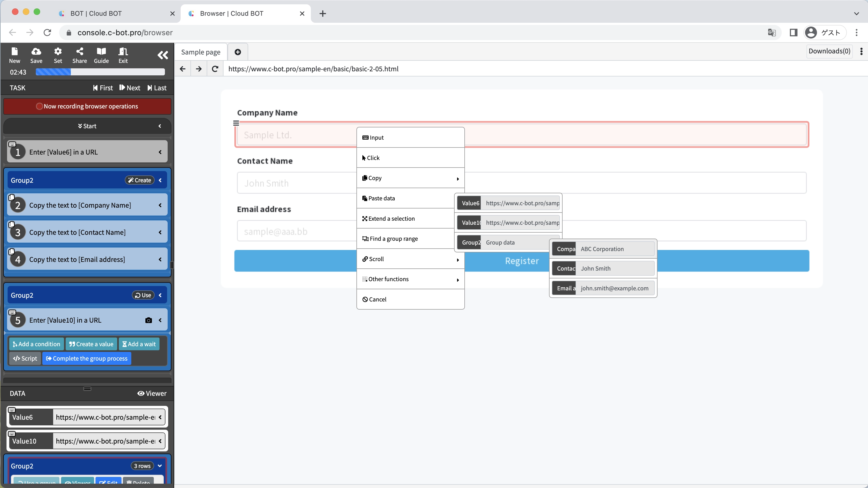Screen dimensions: 868x488
Task: Choose ABC Corporation group data value
Action: [x=602, y=249]
